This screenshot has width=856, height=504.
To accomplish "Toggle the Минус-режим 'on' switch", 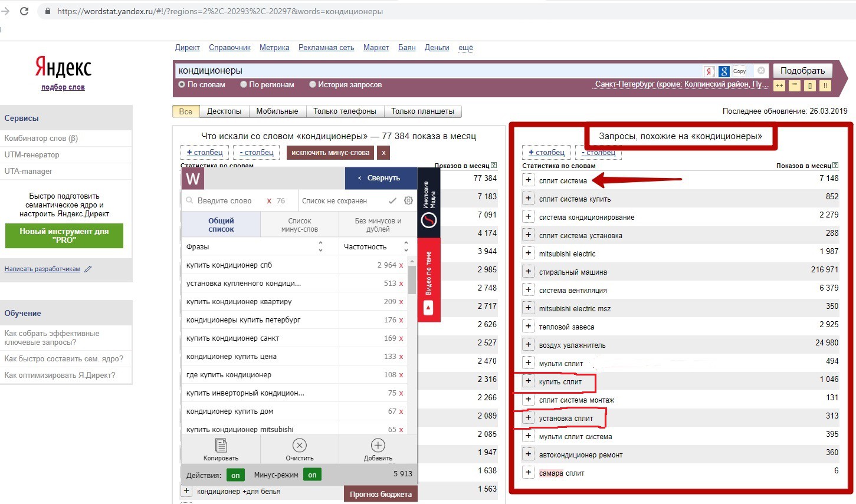I will 312,475.
